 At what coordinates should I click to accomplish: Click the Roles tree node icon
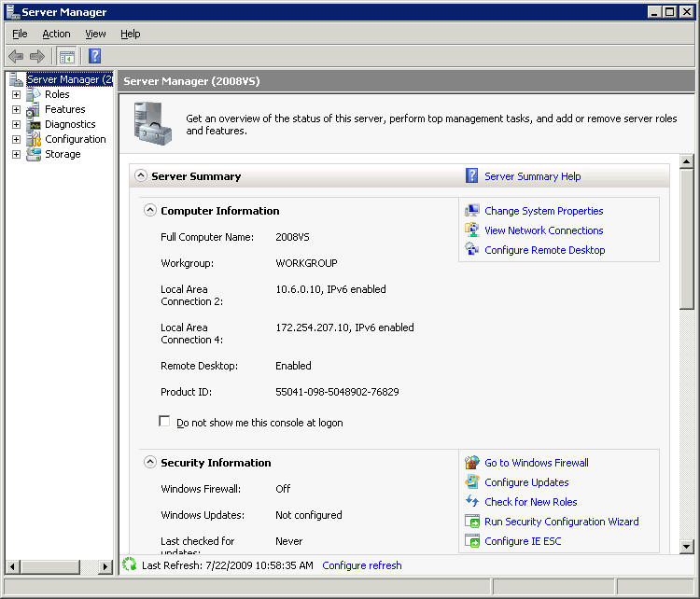34,94
